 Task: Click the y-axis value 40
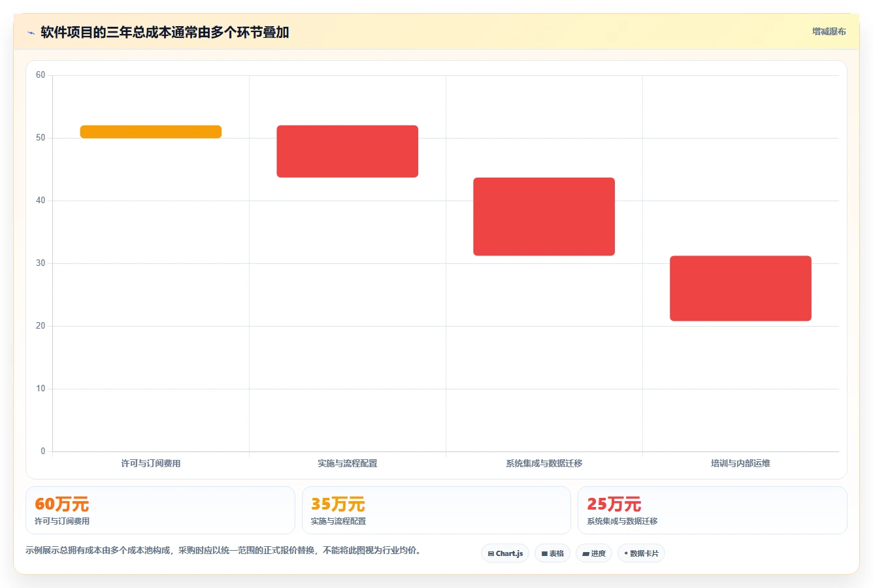[x=41, y=201]
